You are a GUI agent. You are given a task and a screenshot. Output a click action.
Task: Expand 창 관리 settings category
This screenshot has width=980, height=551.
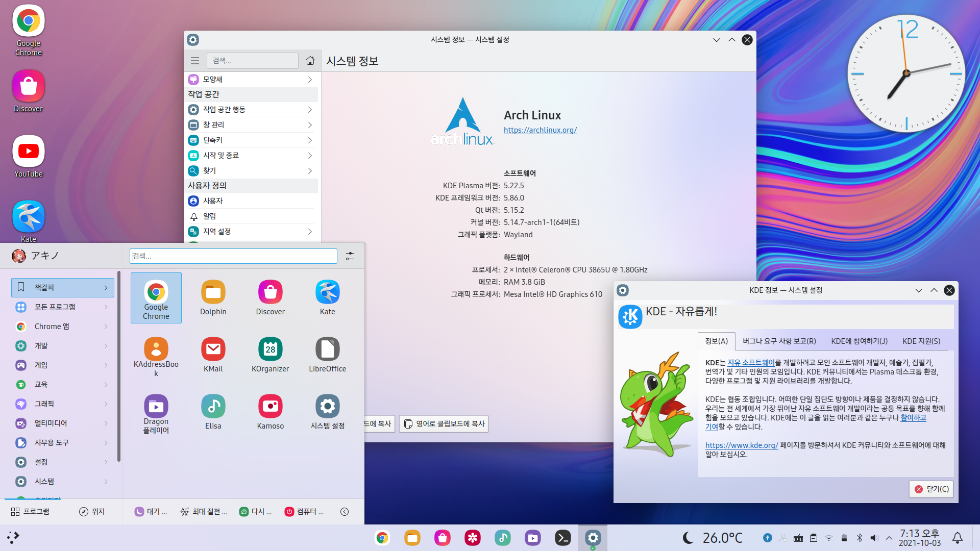tap(252, 125)
